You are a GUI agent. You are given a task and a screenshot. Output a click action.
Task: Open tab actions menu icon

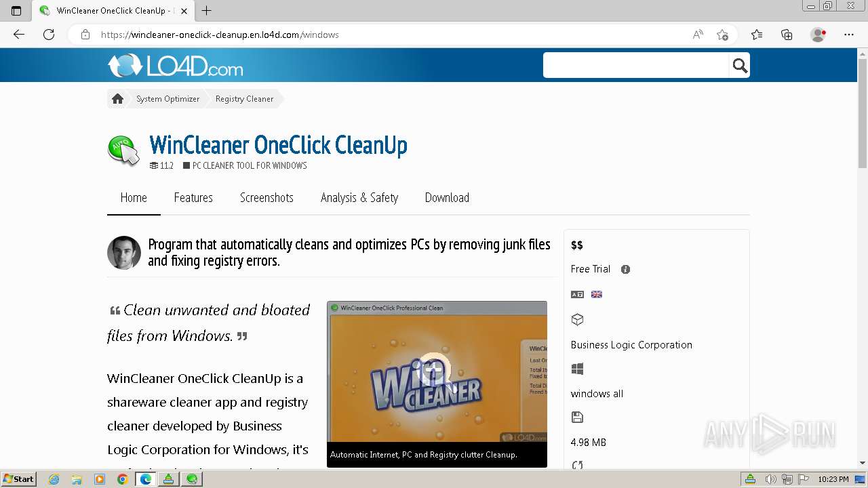point(16,11)
